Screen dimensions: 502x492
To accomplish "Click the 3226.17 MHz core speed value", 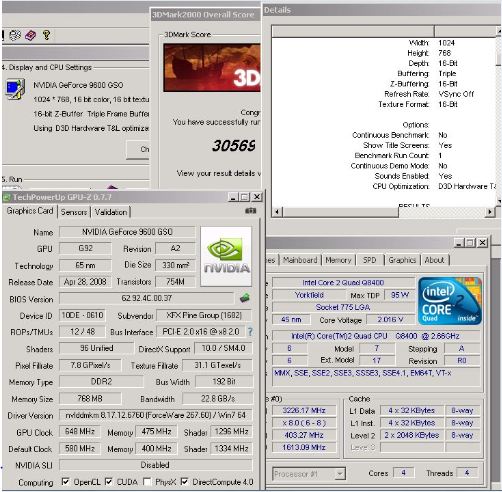I will tap(304, 410).
